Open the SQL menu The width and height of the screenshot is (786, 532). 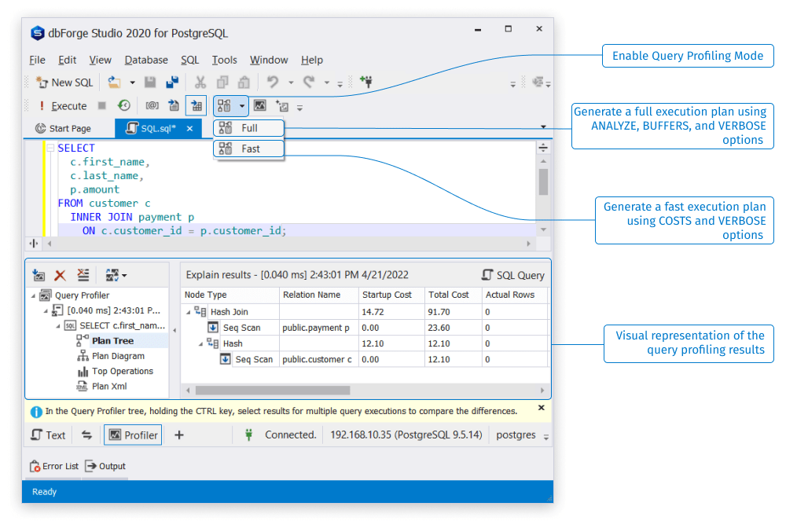(x=190, y=60)
